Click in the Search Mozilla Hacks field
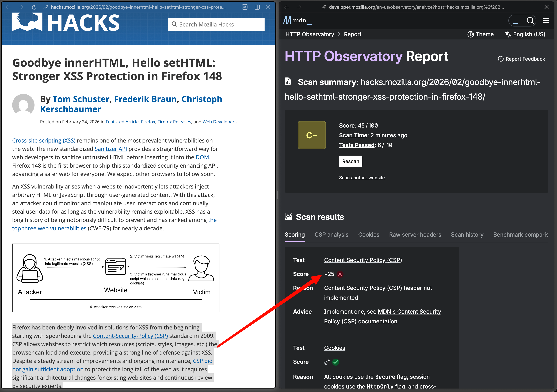Screen dimensions: 557x392 216,24
